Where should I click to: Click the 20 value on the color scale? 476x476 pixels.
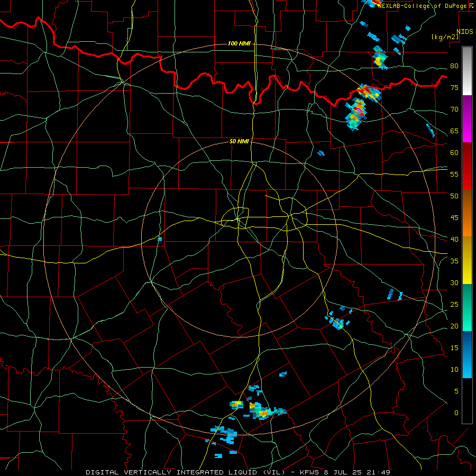(x=454, y=326)
